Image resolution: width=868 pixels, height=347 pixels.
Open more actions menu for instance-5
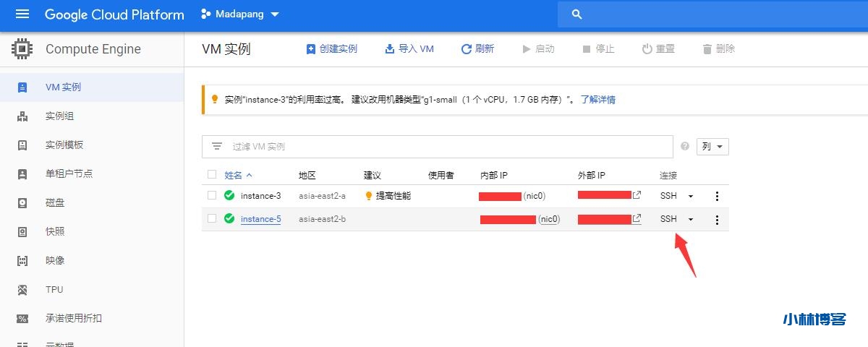click(x=717, y=220)
